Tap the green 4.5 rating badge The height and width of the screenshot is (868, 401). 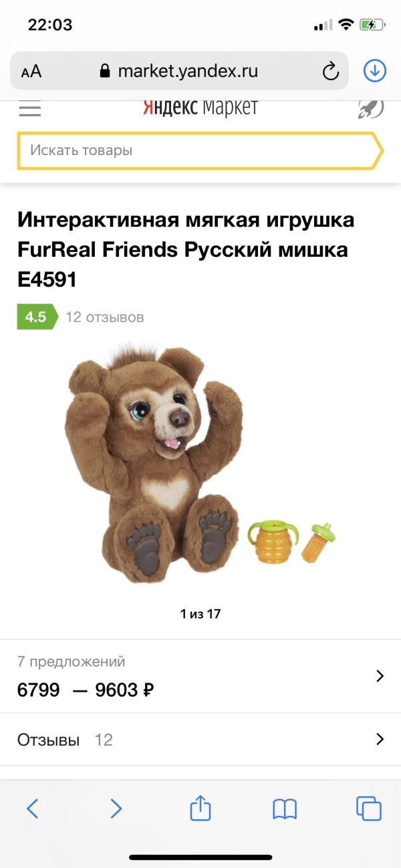(36, 317)
